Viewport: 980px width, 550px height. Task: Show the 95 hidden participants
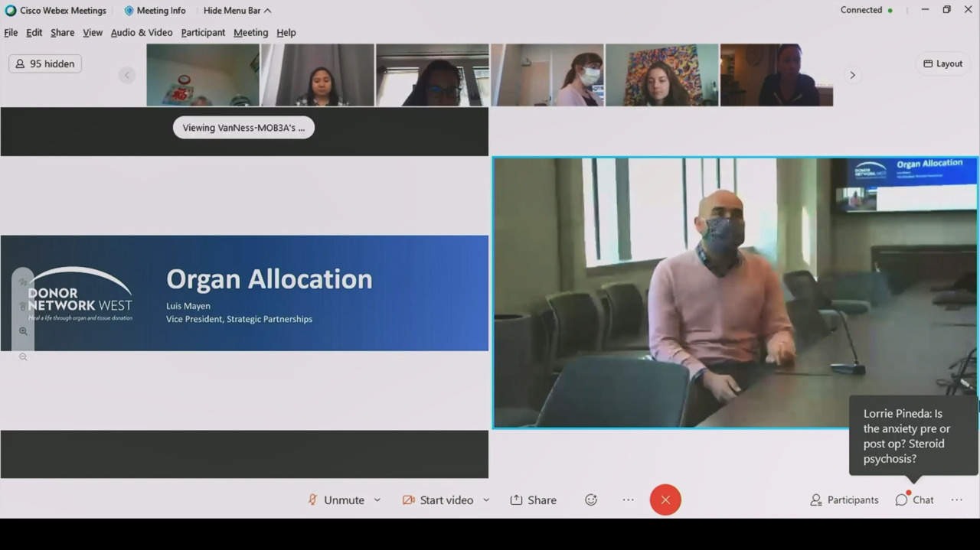45,64
